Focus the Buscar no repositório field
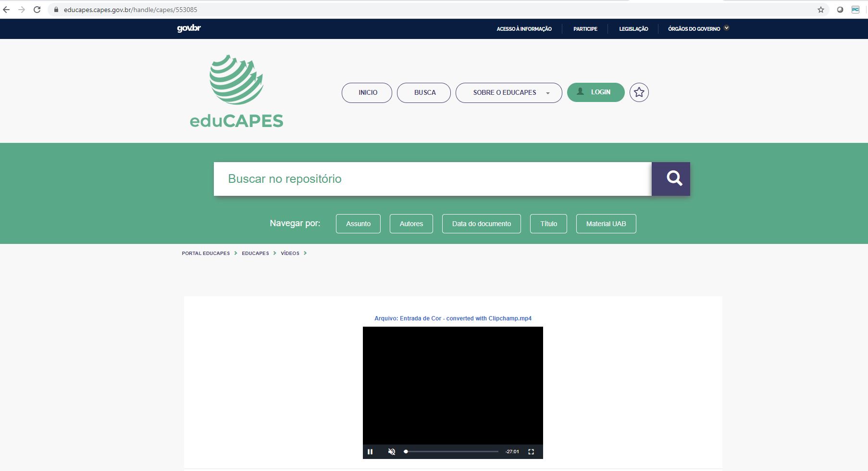The height and width of the screenshot is (471, 868). click(433, 179)
